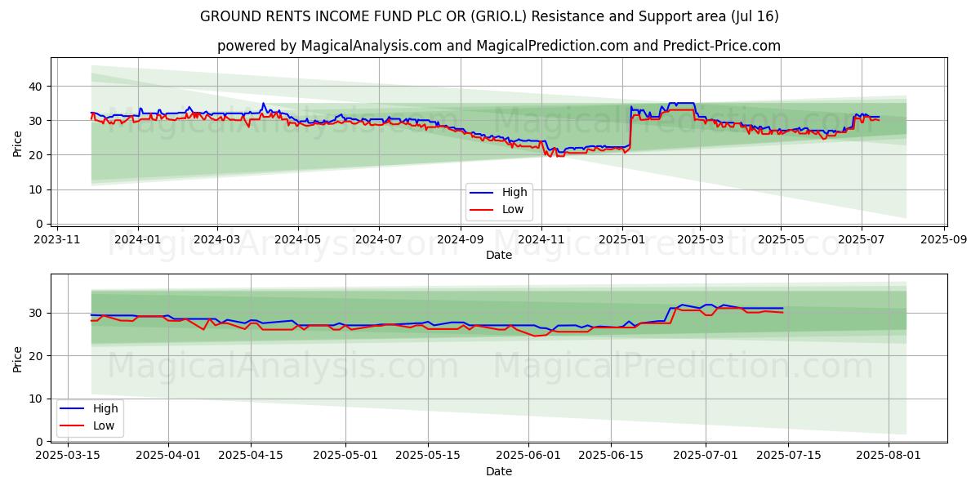Click the '20' y-axis tick in bottom chart
This screenshot has height=490, width=980.
point(38,356)
